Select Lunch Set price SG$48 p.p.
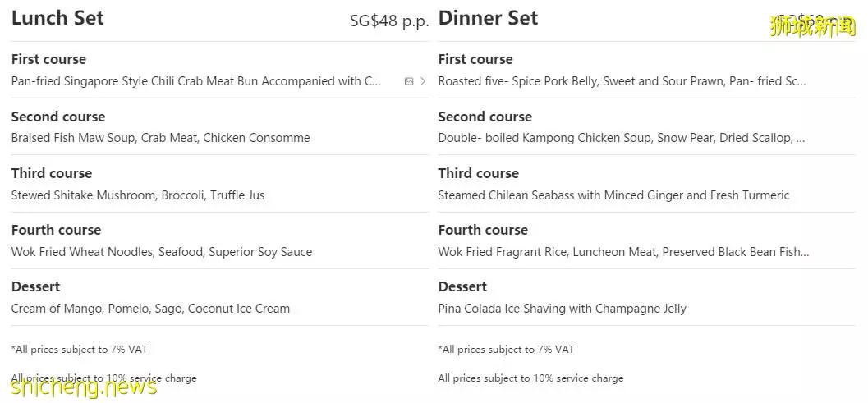868x403 pixels. [x=390, y=21]
